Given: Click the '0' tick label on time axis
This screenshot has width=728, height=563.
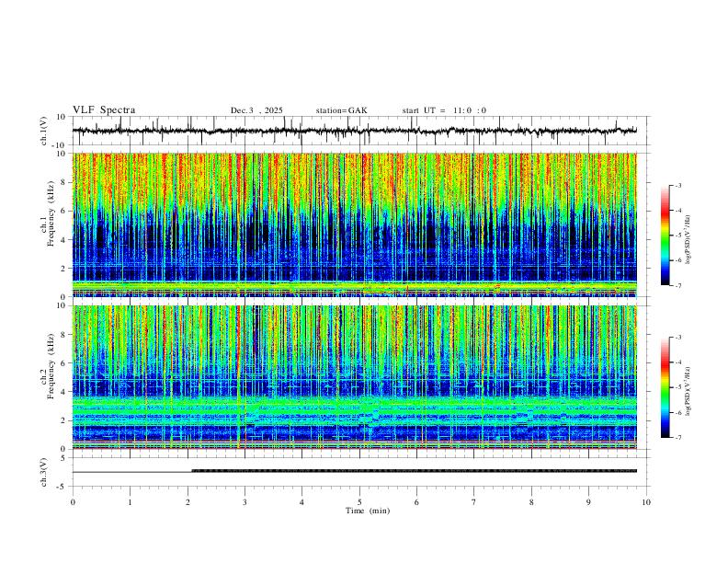Looking at the screenshot, I should coord(73,502).
